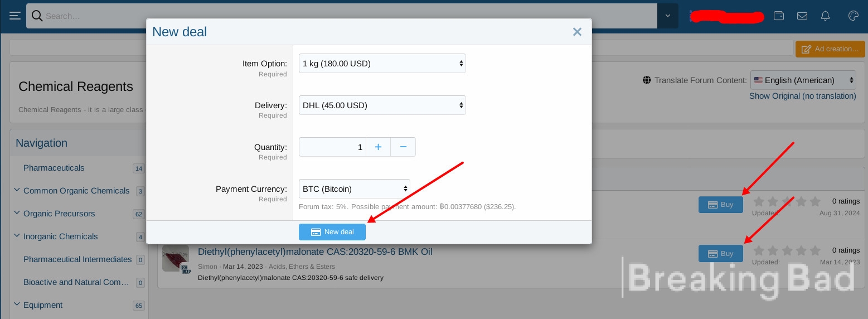Click the fifth rating star in Aug 31, 2024 row
The width and height of the screenshot is (868, 319).
point(815,201)
